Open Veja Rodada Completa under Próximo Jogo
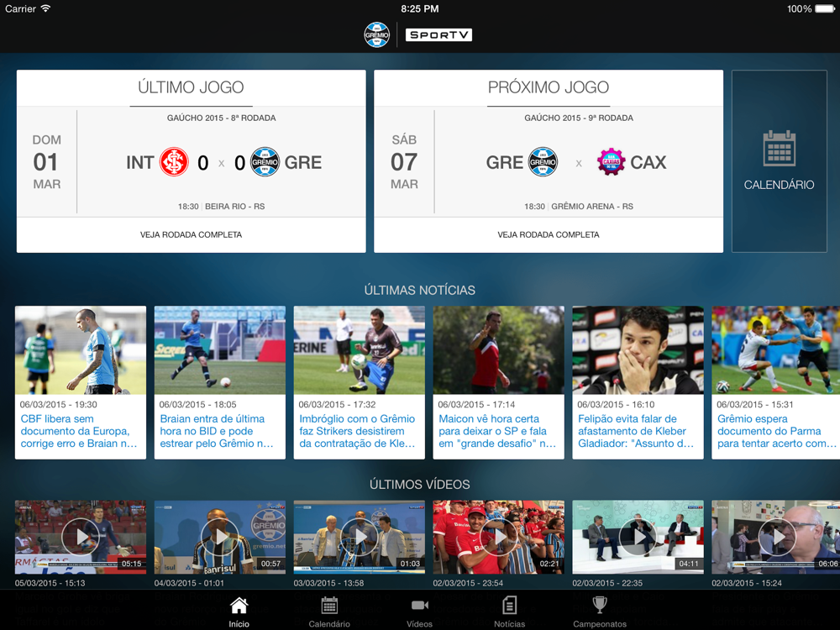840x630 pixels. click(x=548, y=234)
